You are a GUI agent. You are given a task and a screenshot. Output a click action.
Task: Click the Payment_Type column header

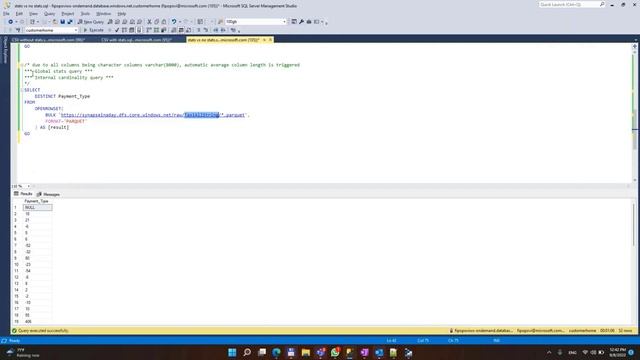click(x=36, y=201)
